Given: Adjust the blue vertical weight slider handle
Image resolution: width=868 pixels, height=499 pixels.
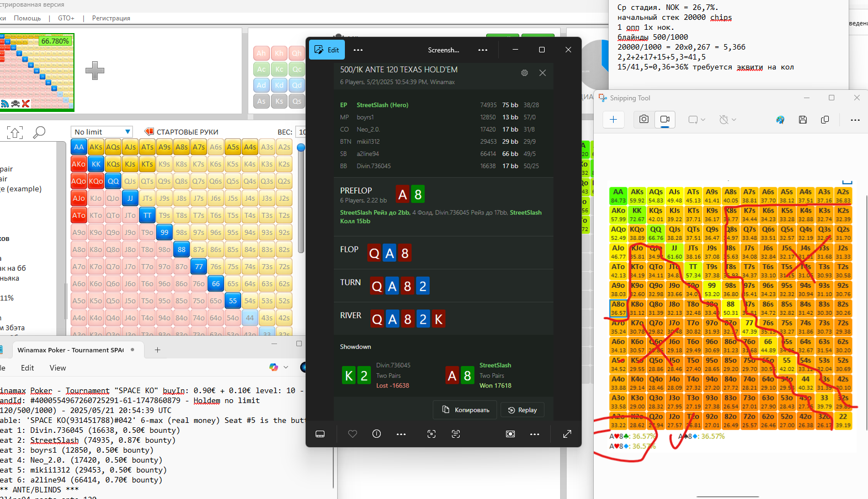Looking at the screenshot, I should click(x=301, y=147).
